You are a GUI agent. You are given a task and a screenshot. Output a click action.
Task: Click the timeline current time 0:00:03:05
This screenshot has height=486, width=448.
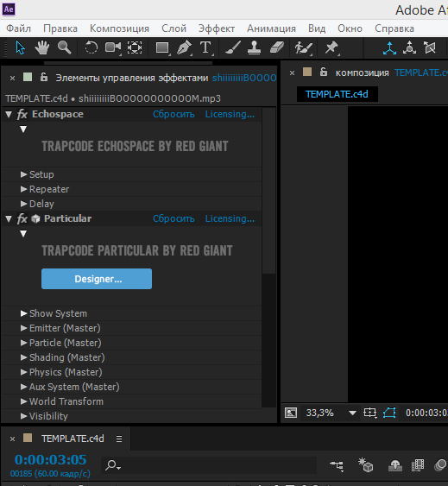51,459
